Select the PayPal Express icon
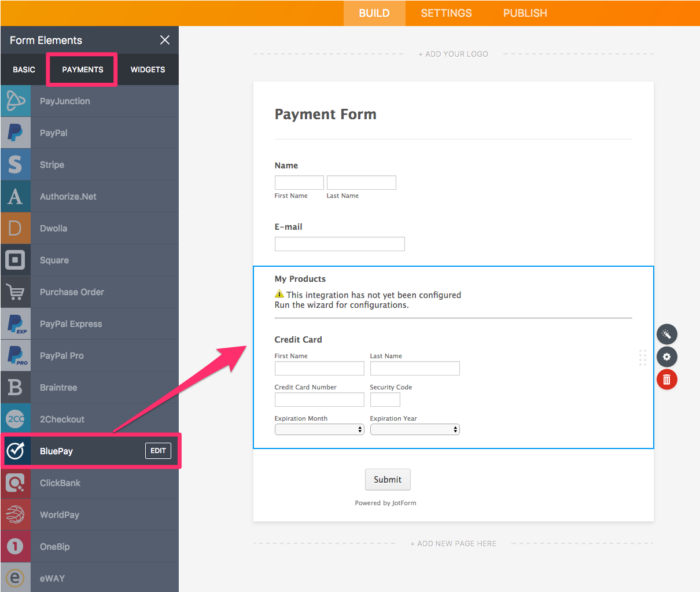The image size is (700, 592). (x=16, y=324)
